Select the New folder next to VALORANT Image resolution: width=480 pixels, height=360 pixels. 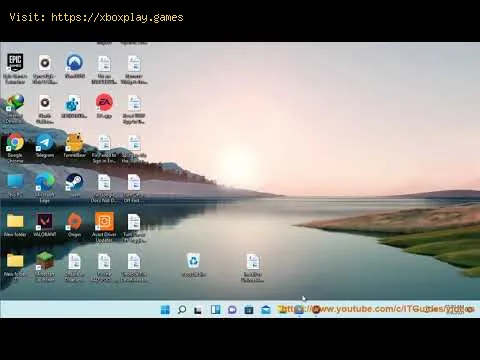[15, 221]
